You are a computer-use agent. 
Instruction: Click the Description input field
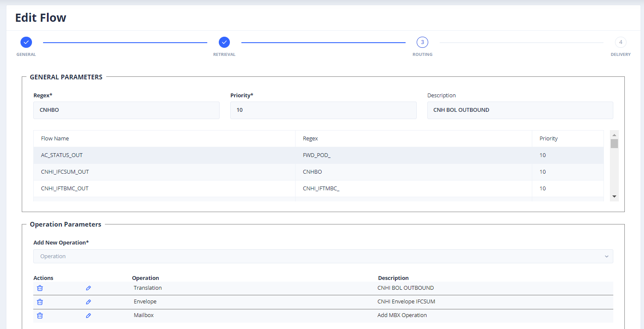coord(520,110)
